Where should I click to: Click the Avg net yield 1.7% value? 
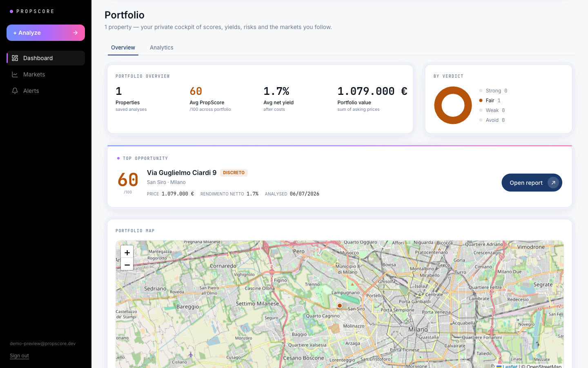pyautogui.click(x=276, y=91)
